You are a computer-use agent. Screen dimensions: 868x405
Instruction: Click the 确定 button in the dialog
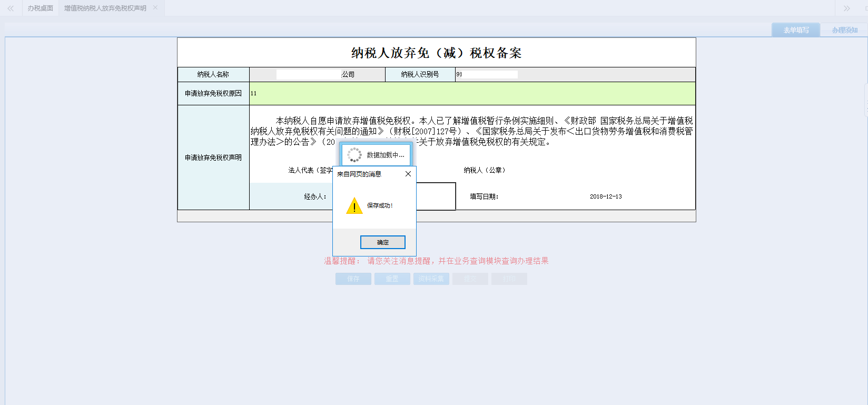pyautogui.click(x=383, y=242)
